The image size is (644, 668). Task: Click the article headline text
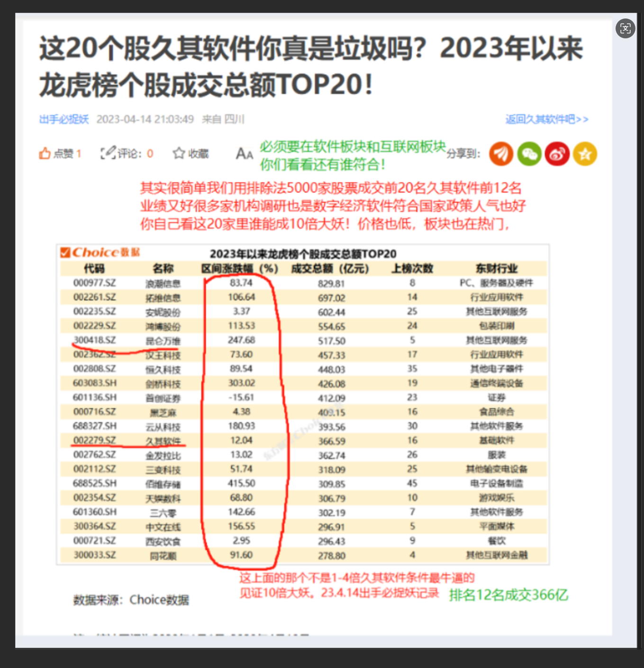coord(310,66)
